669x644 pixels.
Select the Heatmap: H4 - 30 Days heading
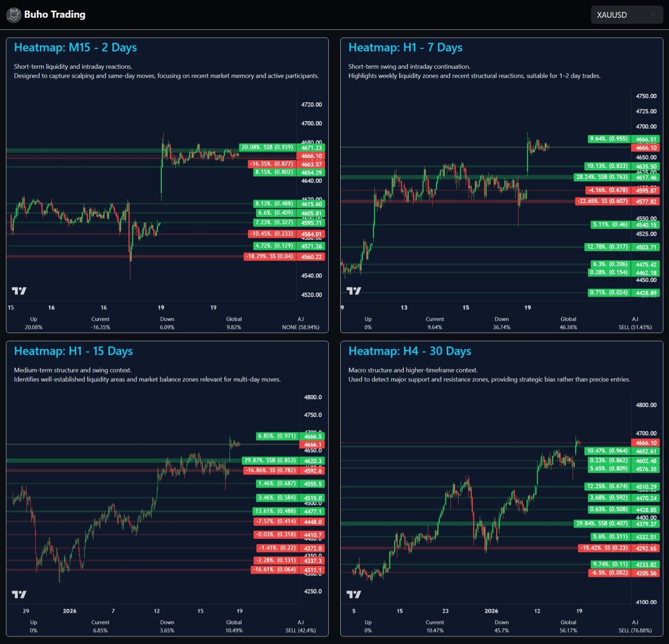pos(409,351)
